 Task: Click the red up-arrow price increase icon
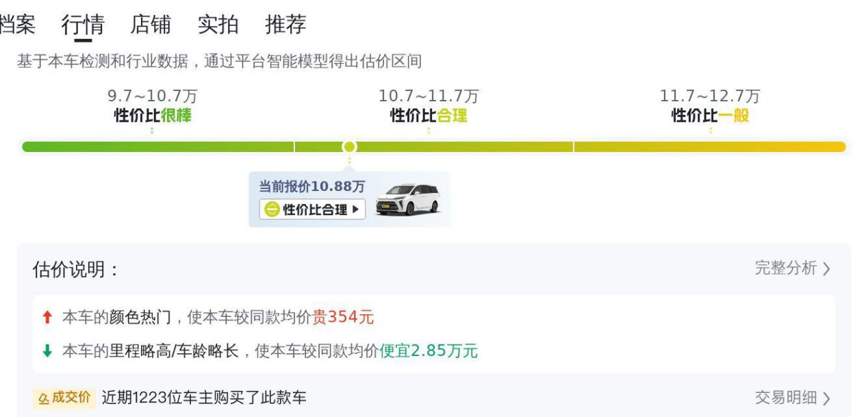(x=47, y=318)
